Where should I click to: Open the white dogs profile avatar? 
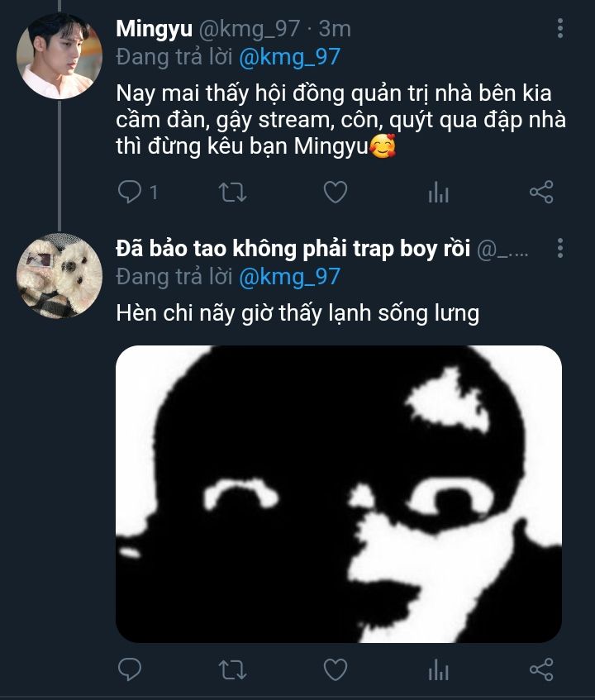(x=59, y=275)
